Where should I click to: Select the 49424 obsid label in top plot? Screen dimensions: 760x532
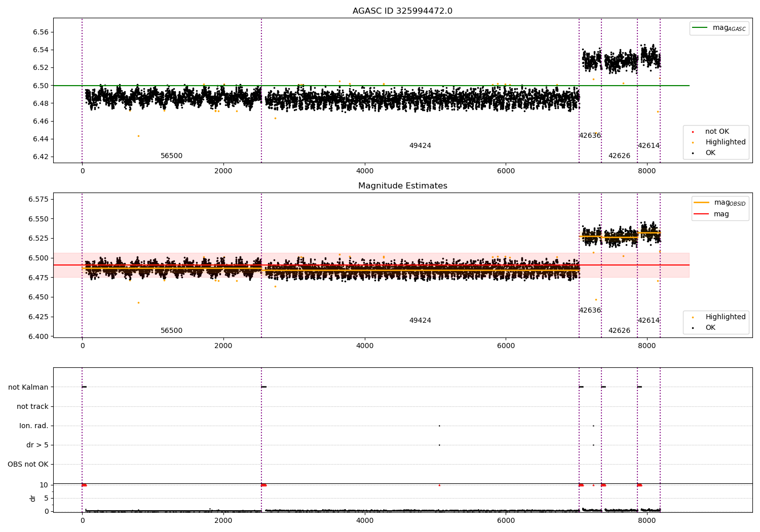tap(420, 146)
